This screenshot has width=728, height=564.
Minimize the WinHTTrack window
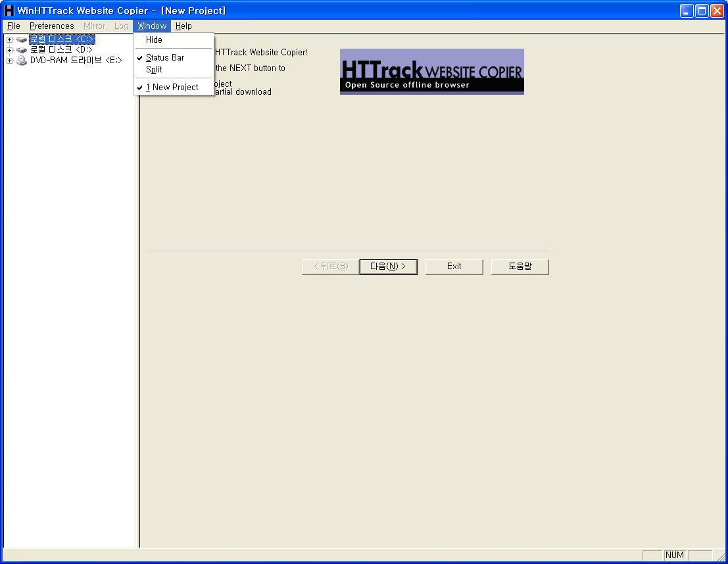click(x=687, y=11)
